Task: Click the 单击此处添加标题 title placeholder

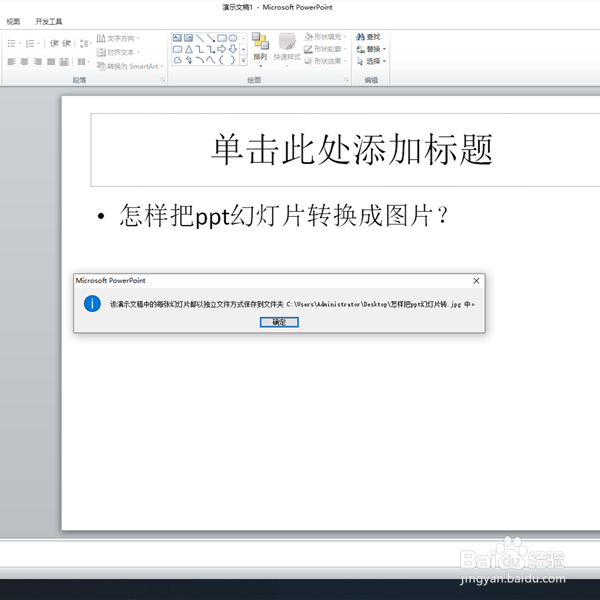Action: point(352,150)
